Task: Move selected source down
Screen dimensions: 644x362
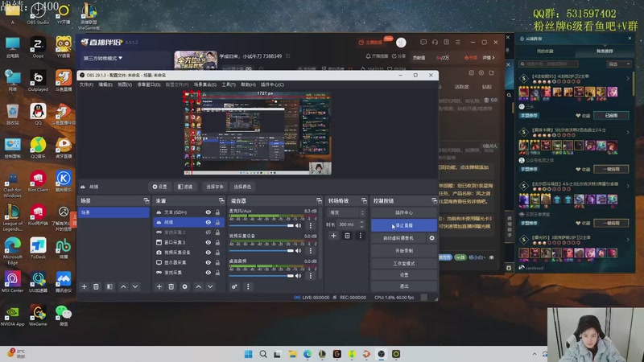Action: 210,286
